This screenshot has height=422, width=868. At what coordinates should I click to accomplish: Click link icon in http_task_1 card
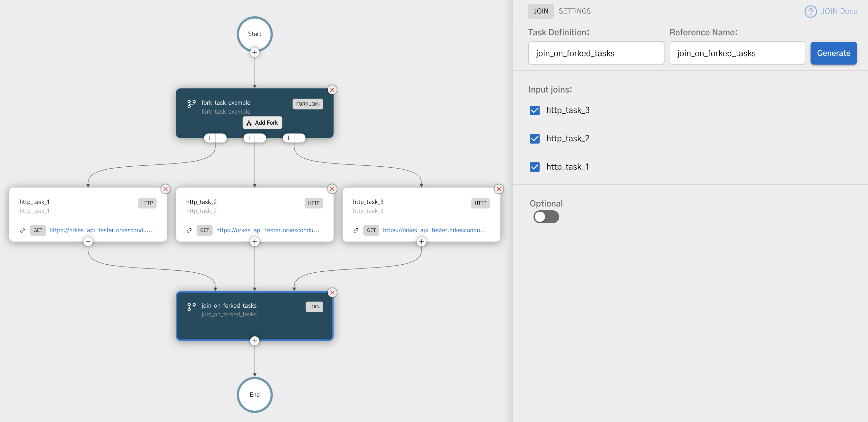click(x=22, y=230)
